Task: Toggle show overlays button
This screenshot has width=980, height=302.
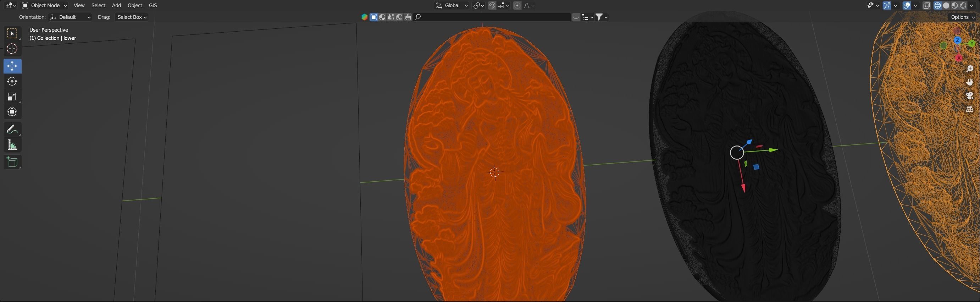Action: point(907,5)
